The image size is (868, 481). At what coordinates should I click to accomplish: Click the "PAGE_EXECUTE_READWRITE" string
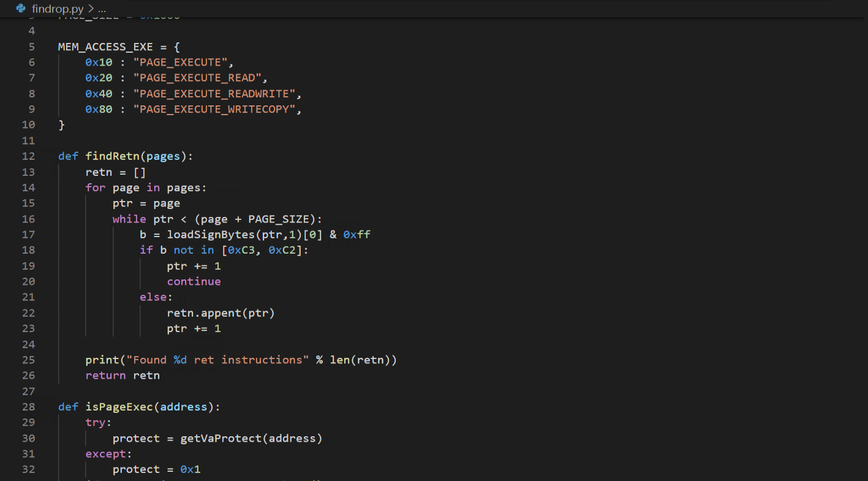[214, 94]
